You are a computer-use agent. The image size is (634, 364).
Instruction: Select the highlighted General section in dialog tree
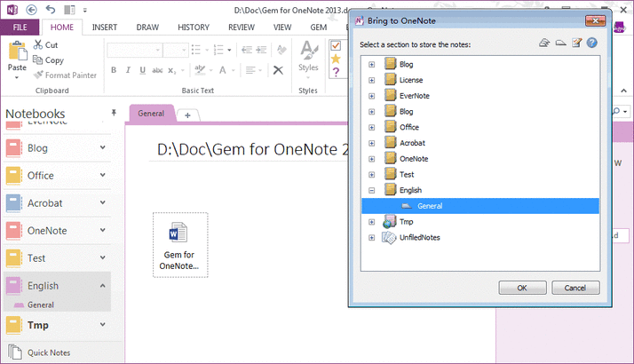480,206
